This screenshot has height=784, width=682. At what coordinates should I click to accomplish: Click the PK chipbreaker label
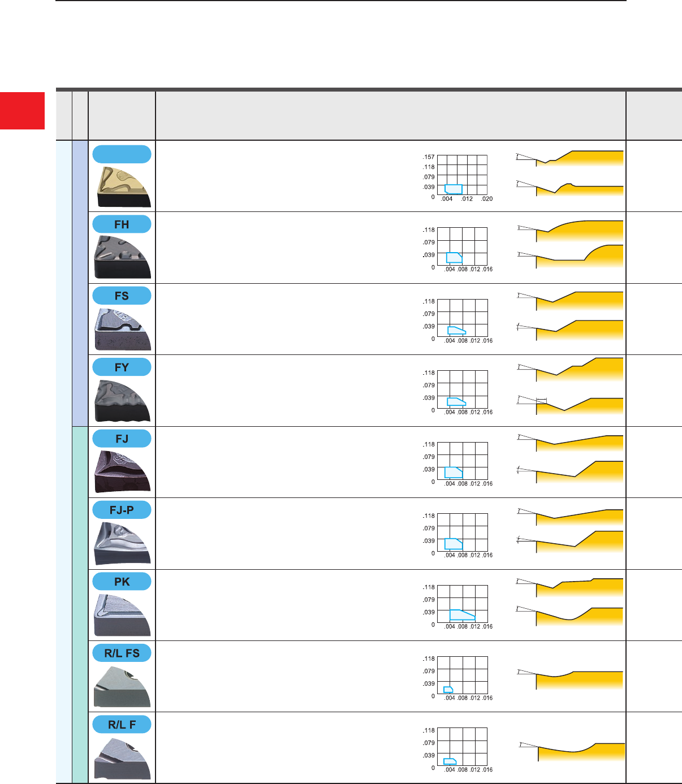[x=122, y=582]
